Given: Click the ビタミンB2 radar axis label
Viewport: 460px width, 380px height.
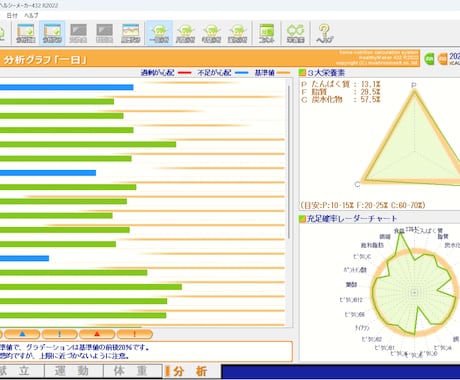Looking at the screenshot, I should 372,339.
